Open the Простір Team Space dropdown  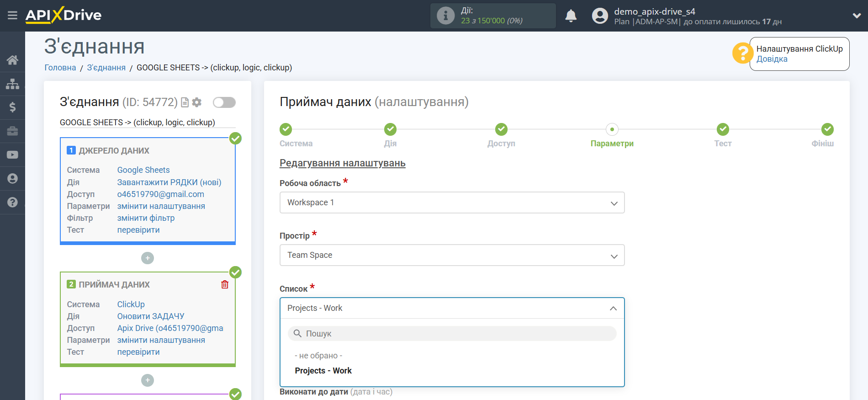click(452, 255)
